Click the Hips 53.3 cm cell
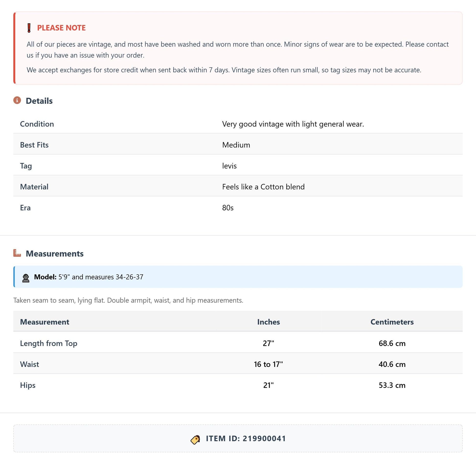 tap(392, 385)
